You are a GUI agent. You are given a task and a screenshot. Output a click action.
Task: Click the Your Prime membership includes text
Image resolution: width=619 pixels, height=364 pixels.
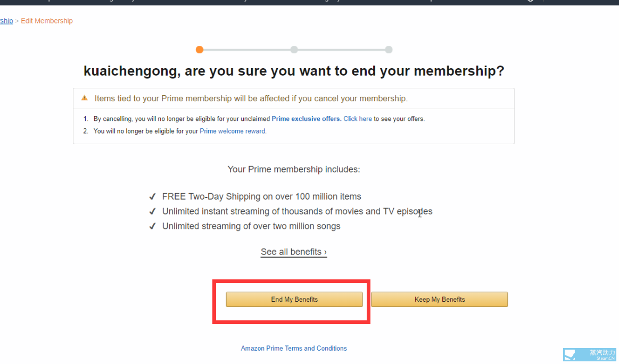(294, 169)
